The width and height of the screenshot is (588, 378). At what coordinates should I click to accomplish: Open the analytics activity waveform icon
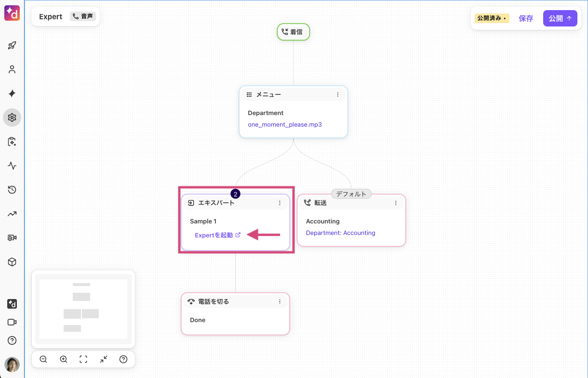pos(12,166)
